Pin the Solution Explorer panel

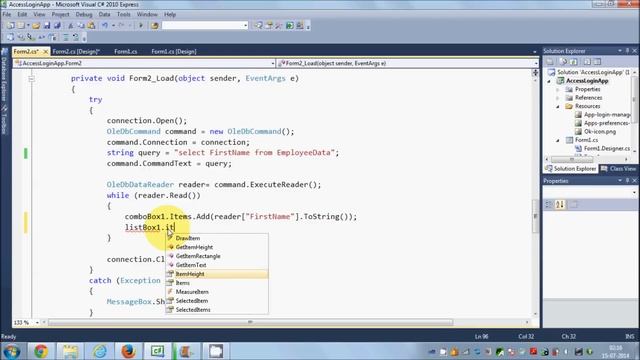point(627,51)
